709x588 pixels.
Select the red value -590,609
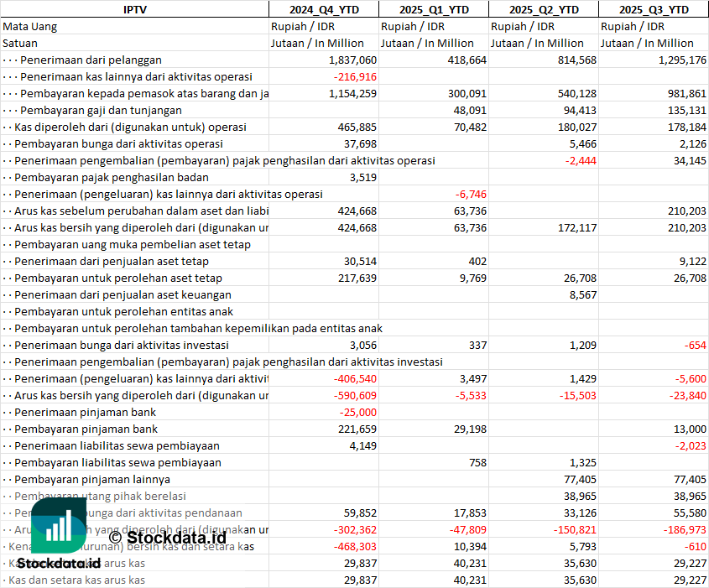pyautogui.click(x=355, y=395)
